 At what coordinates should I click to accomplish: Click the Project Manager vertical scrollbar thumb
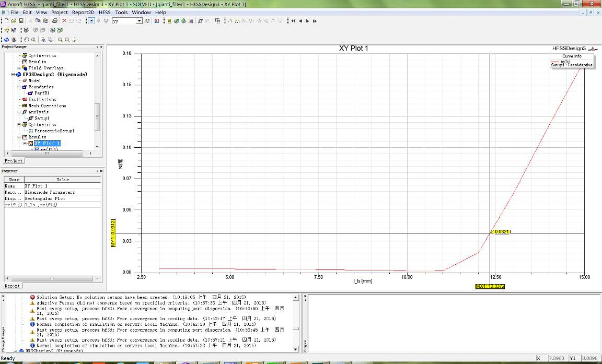[x=97, y=116]
